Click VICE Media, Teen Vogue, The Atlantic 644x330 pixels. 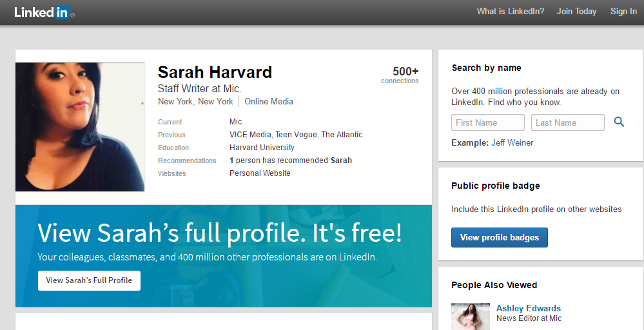click(x=296, y=135)
